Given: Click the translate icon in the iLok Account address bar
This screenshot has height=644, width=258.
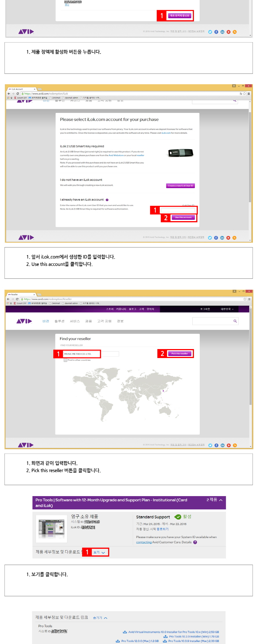Looking at the screenshot, I should [x=241, y=93].
